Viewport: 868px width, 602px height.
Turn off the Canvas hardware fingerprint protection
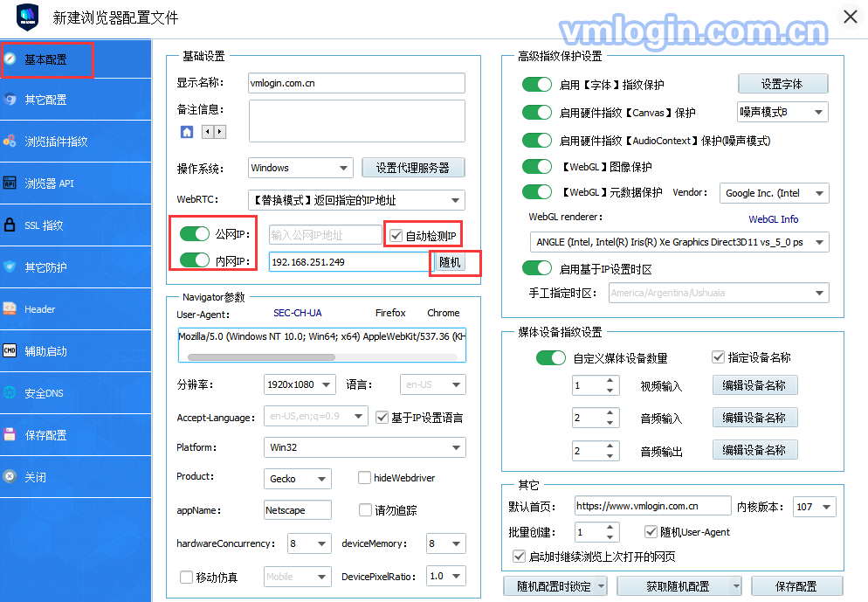[537, 112]
